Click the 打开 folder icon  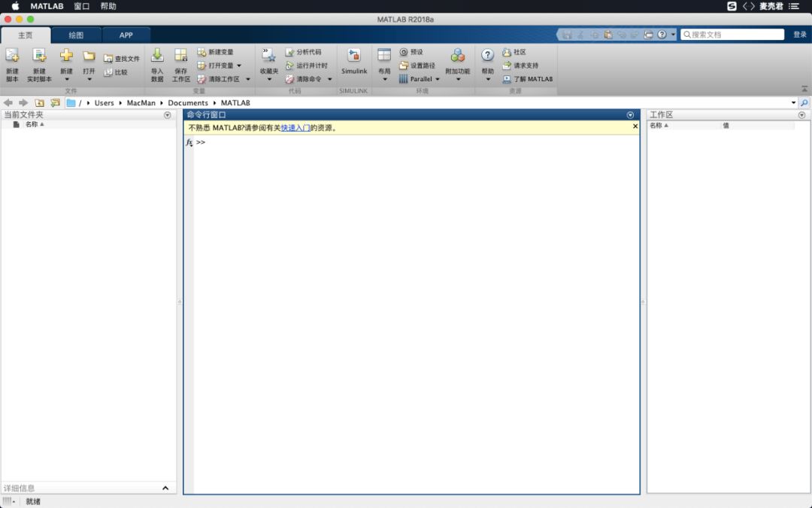pyautogui.click(x=89, y=56)
